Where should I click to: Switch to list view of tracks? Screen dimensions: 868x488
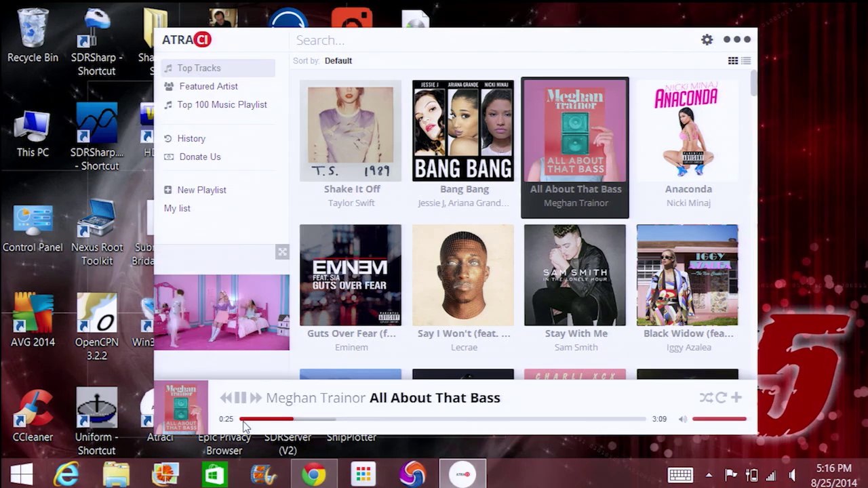(x=746, y=61)
